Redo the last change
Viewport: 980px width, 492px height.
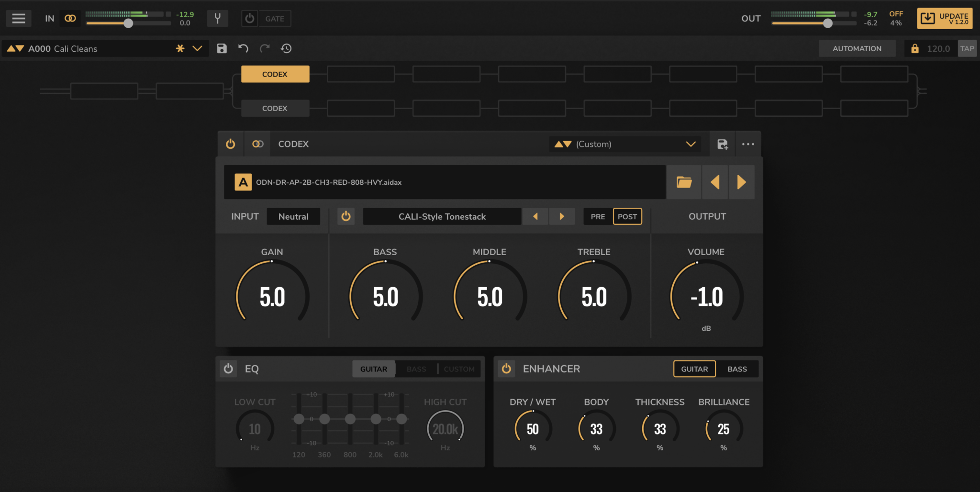pyautogui.click(x=265, y=48)
